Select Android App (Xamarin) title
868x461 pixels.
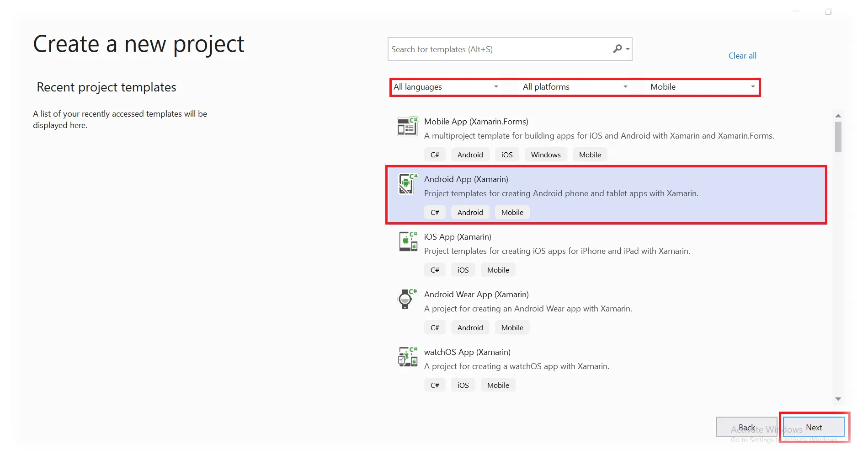466,179
